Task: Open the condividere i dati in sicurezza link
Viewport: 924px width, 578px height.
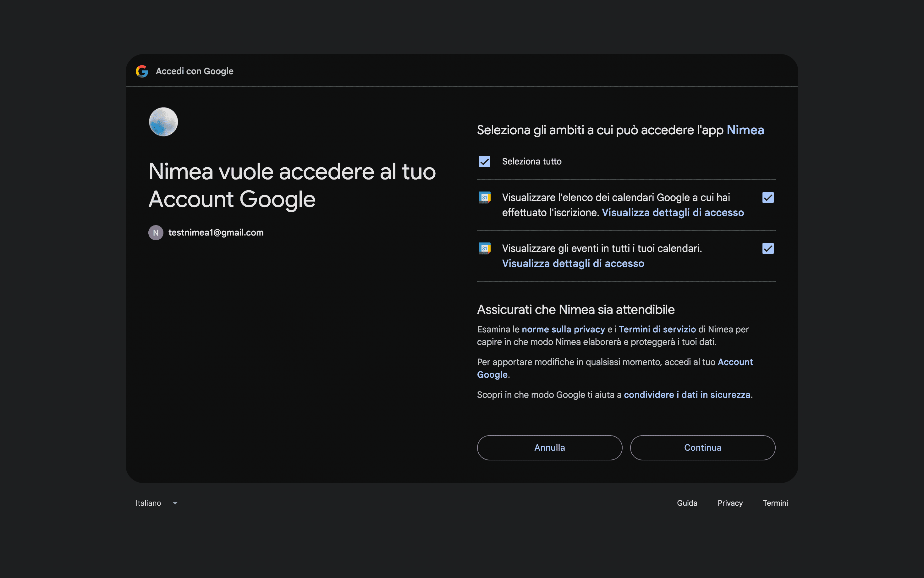Action: [x=687, y=395]
